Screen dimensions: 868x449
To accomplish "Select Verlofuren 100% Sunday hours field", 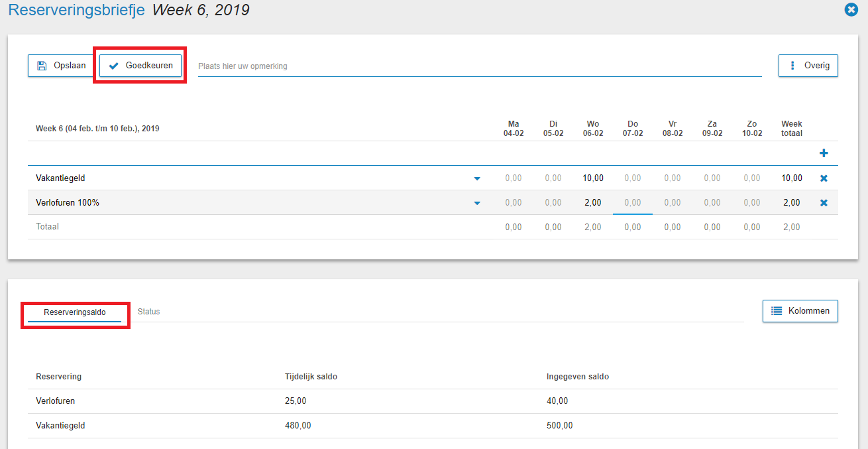I will tap(752, 203).
